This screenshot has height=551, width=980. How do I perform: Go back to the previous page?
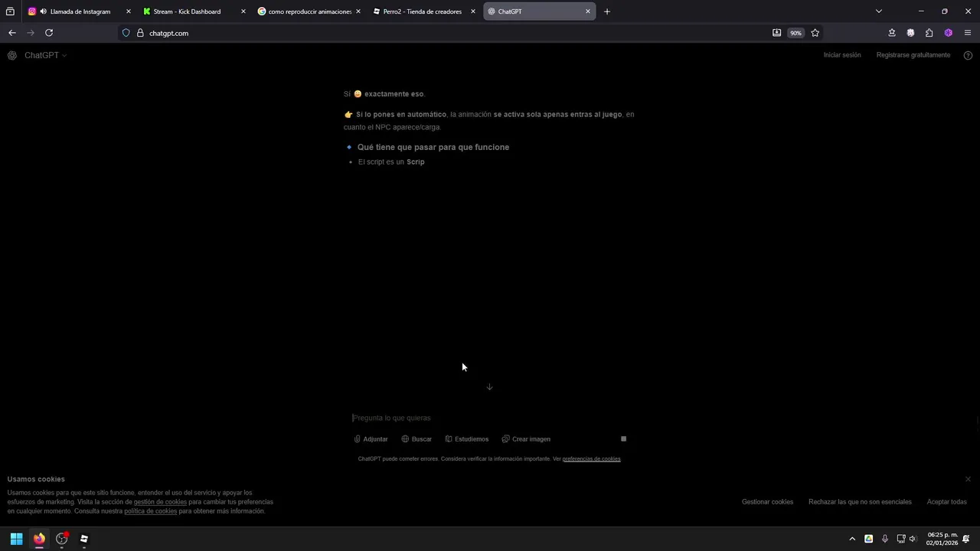coord(11,33)
